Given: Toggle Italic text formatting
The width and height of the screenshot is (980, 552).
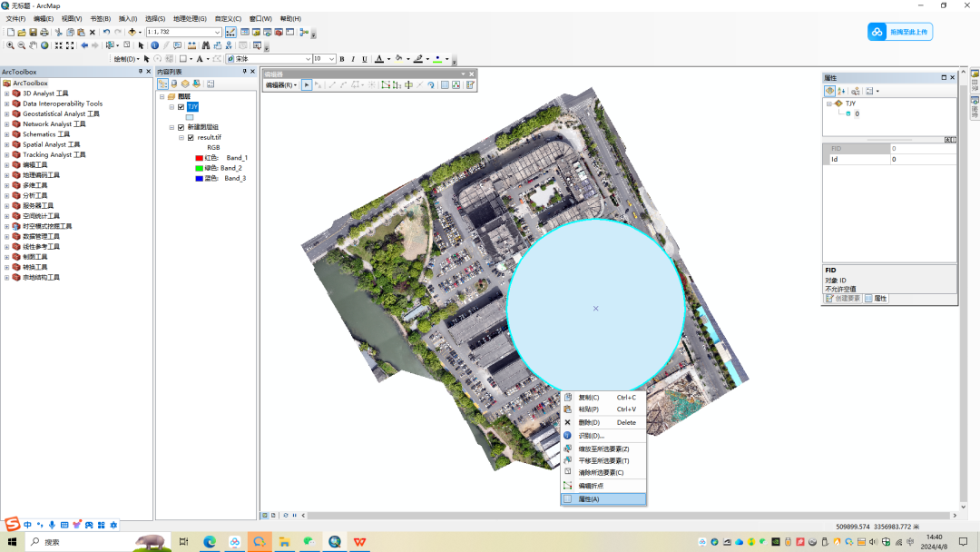Looking at the screenshot, I should [353, 59].
